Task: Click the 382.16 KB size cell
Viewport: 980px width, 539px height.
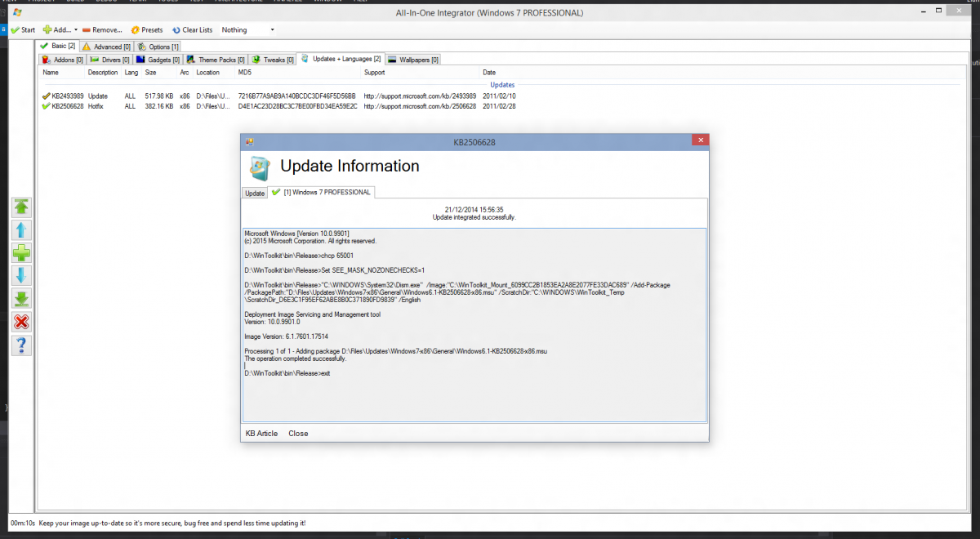Action: [158, 106]
